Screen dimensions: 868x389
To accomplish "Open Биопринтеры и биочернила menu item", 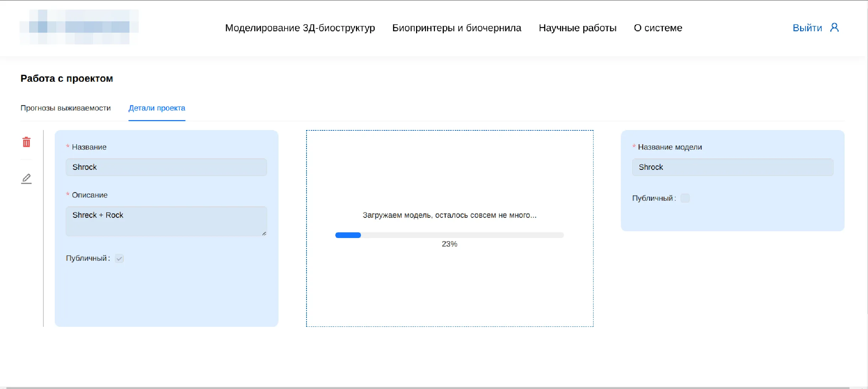I will click(457, 28).
